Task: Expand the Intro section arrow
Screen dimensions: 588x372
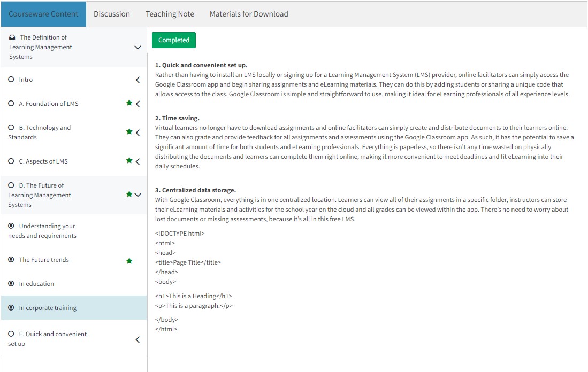Action: [x=138, y=80]
